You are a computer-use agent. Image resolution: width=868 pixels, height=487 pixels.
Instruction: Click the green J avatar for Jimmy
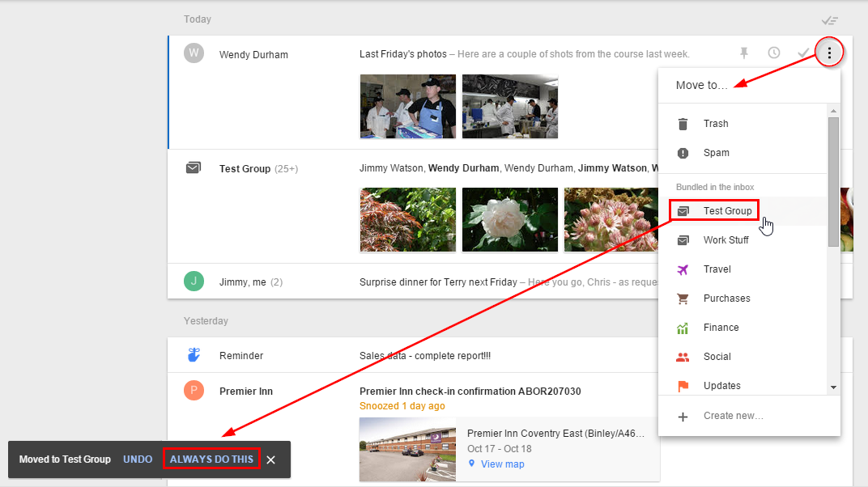(194, 282)
